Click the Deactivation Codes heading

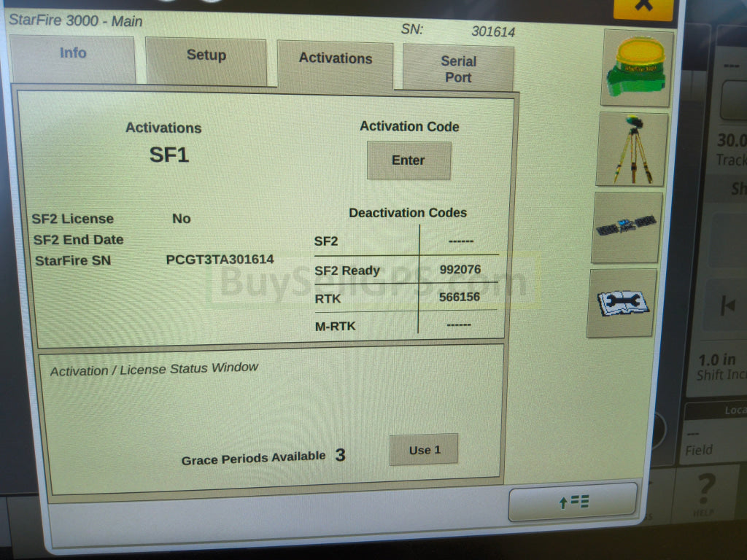[x=408, y=213]
